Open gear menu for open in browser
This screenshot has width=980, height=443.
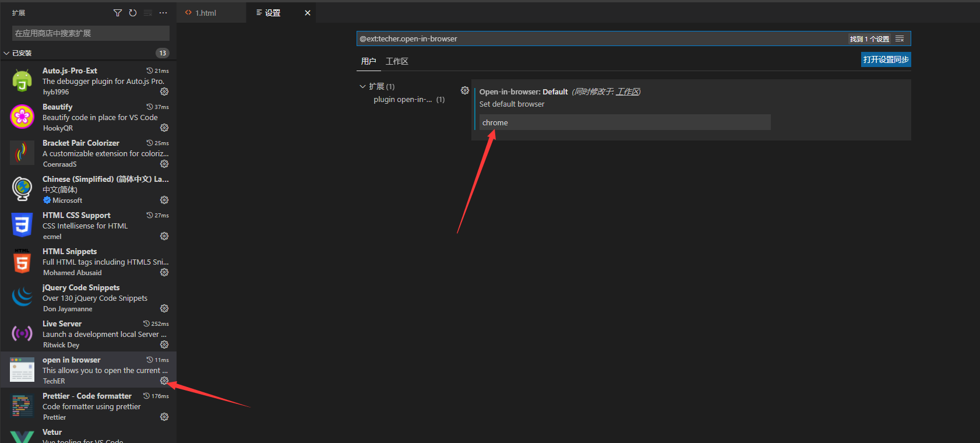pos(164,381)
